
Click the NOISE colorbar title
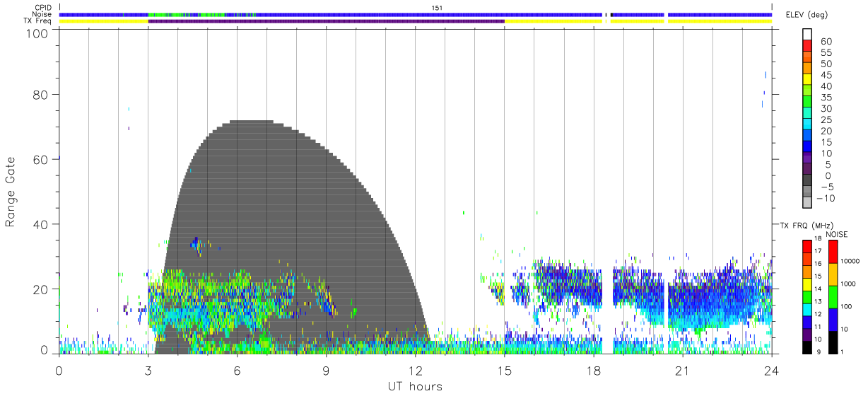(837, 234)
